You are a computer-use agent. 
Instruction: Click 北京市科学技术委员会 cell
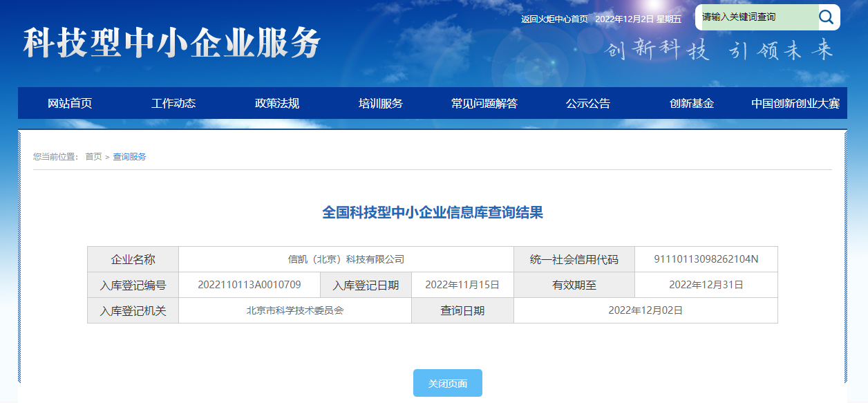295,310
